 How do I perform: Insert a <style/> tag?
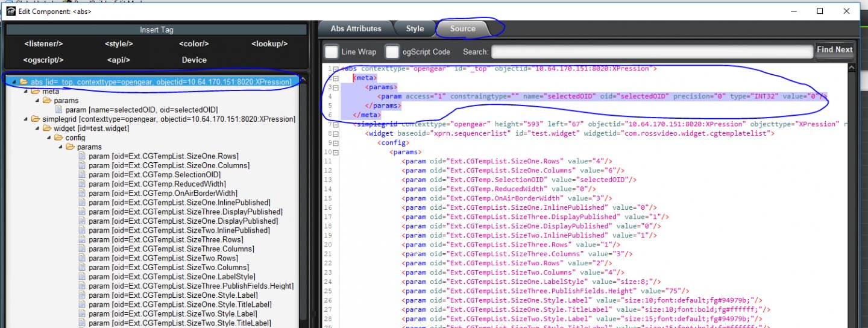pyautogui.click(x=119, y=44)
